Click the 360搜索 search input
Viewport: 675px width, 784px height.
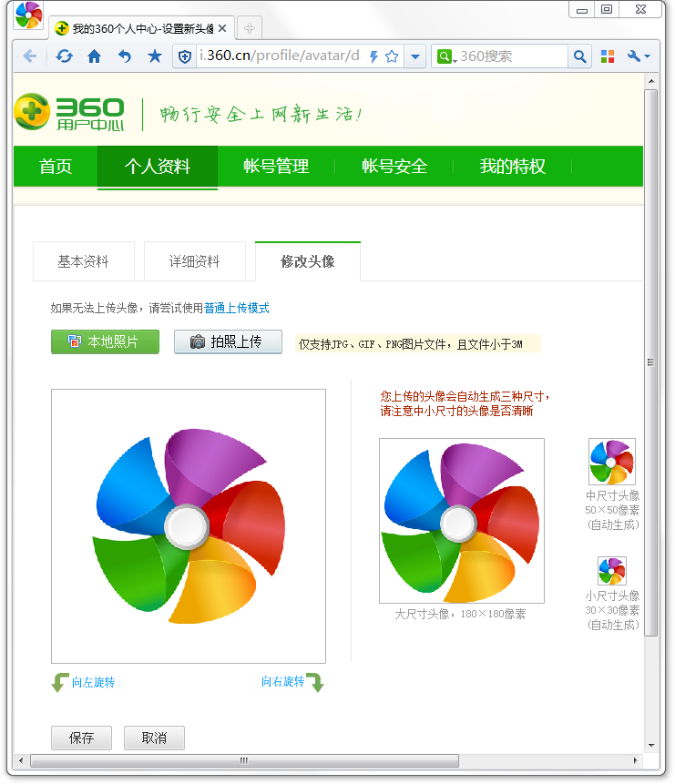(x=513, y=56)
